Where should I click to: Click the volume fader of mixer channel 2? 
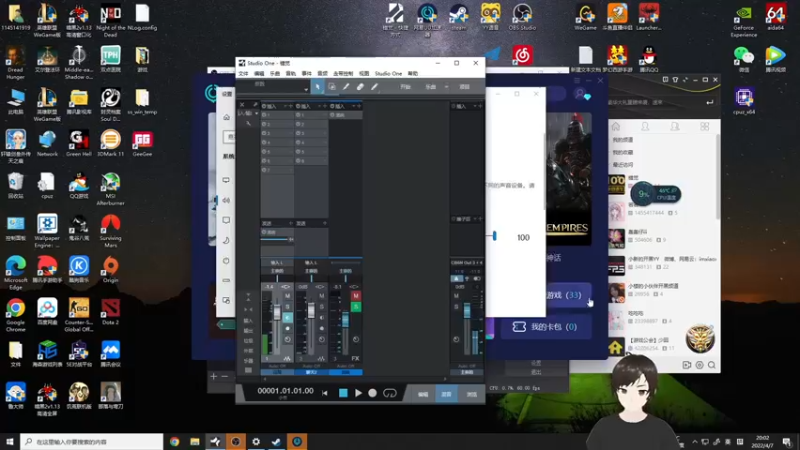311,310
